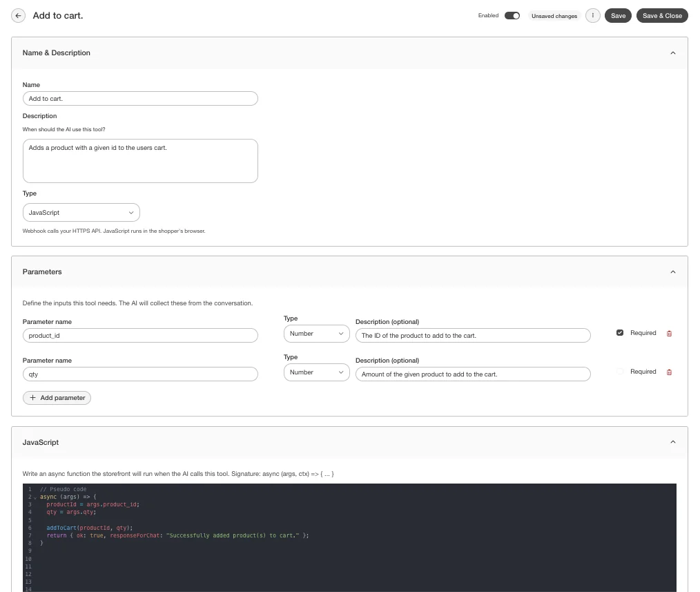The image size is (700, 592).
Task: Collapse the Name & Description section
Action: pos(673,52)
